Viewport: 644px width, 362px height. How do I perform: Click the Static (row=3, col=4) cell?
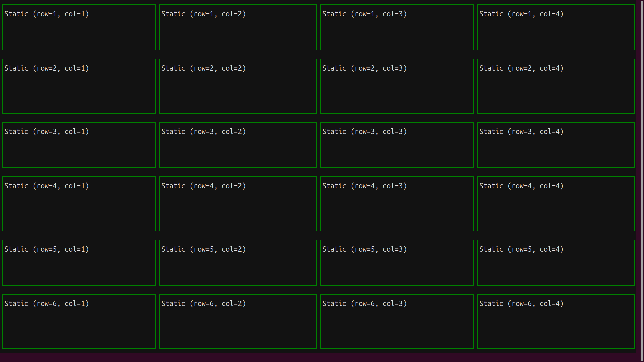tap(555, 145)
